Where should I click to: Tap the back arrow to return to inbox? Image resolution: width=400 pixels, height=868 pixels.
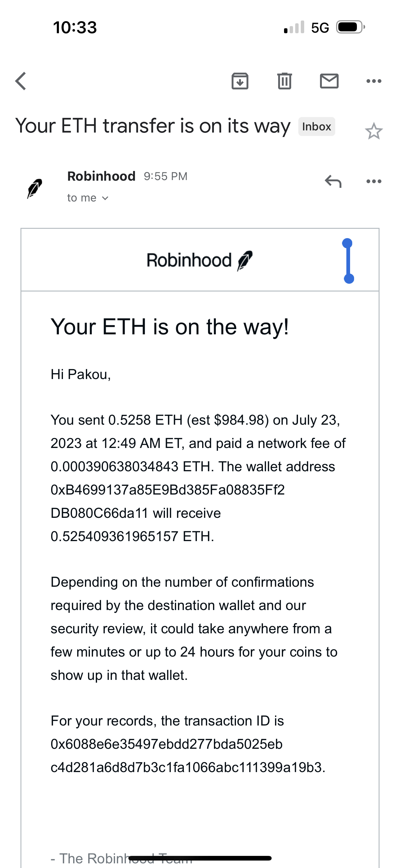[21, 81]
